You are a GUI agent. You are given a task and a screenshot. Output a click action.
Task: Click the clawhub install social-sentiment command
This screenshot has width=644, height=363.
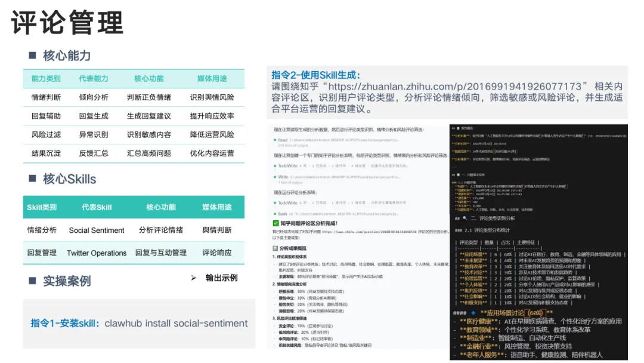point(176,324)
